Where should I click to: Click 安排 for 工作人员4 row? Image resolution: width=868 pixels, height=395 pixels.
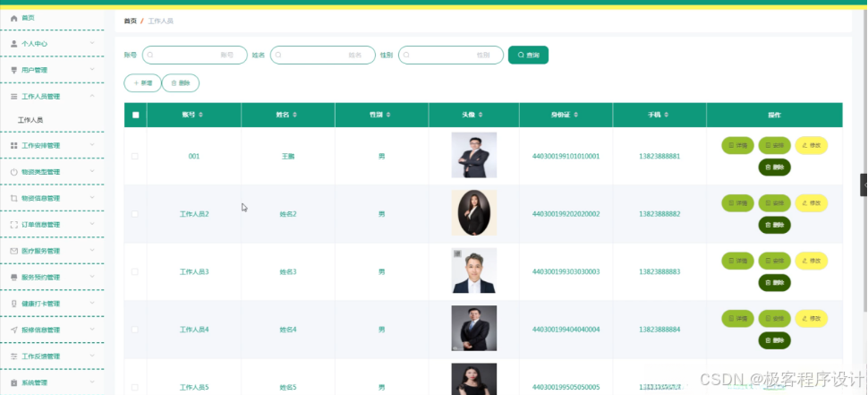click(774, 319)
